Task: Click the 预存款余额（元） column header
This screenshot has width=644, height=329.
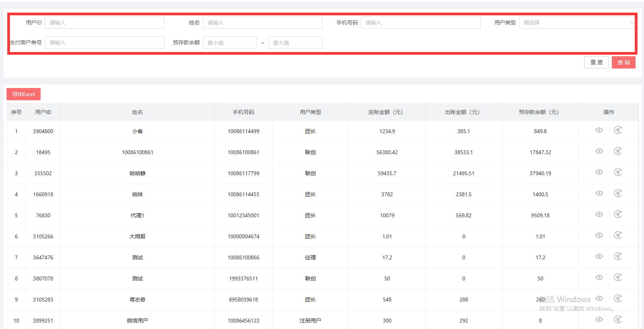Action: pos(540,112)
